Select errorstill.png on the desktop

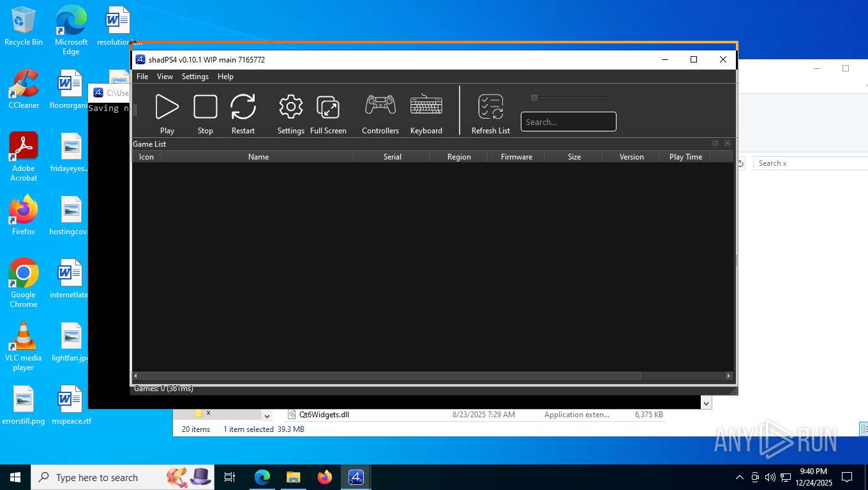point(24,405)
